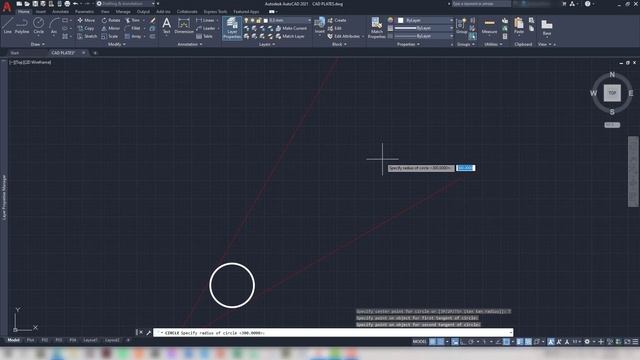640x360 pixels.
Task: Click Create block button
Action: 337,20
